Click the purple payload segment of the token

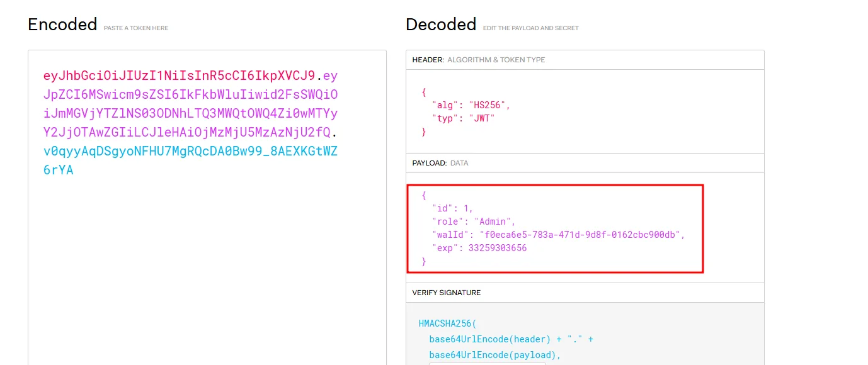[191, 104]
